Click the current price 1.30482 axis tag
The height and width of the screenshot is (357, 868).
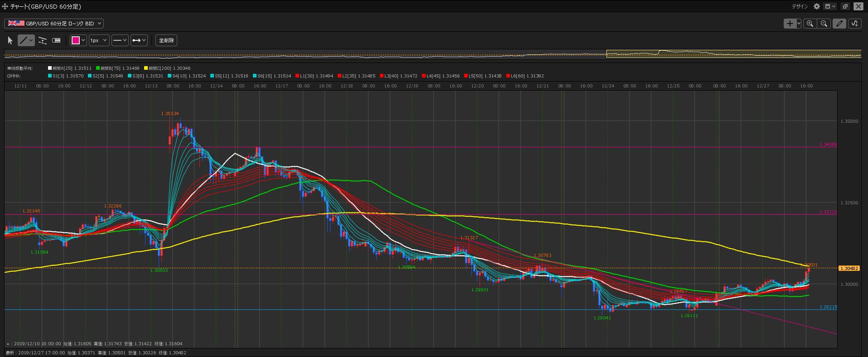(x=849, y=269)
